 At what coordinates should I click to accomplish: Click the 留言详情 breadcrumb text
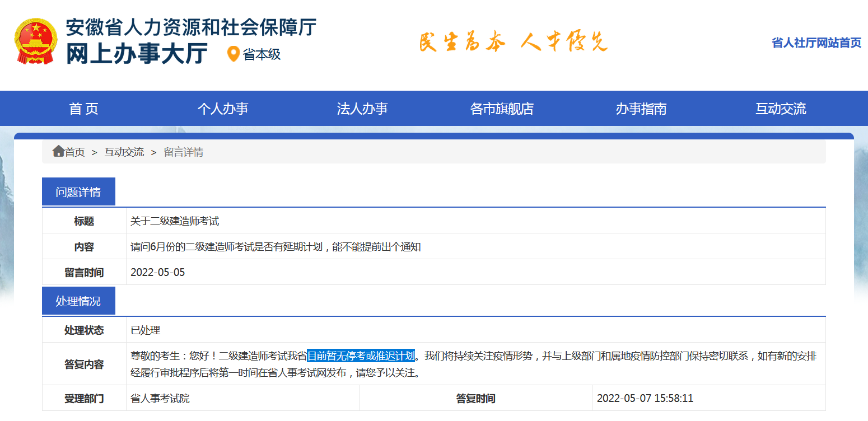click(x=183, y=152)
